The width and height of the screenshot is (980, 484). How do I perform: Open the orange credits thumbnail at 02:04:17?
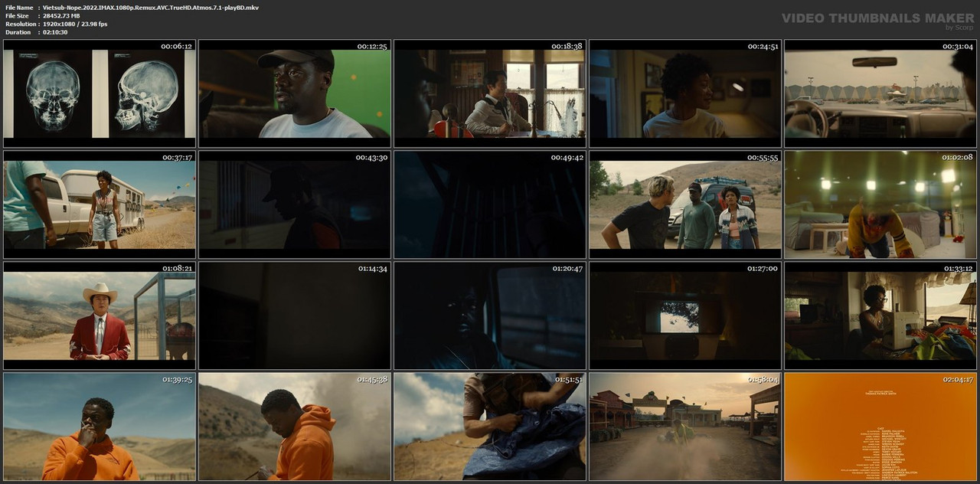pos(880,427)
